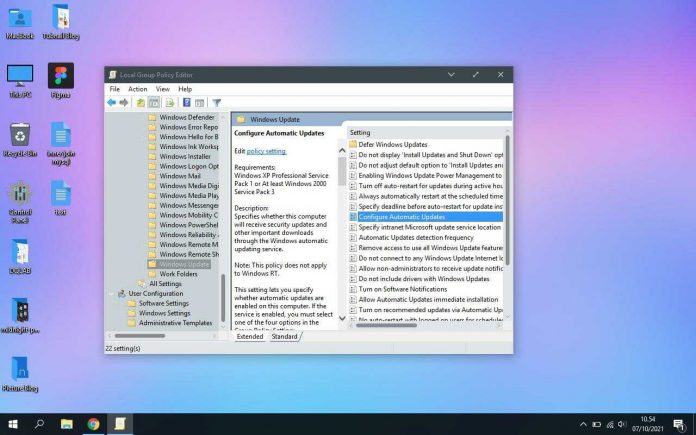Click the console tree vertical scrollbar
The width and height of the screenshot is (696, 435).
coord(223,297)
